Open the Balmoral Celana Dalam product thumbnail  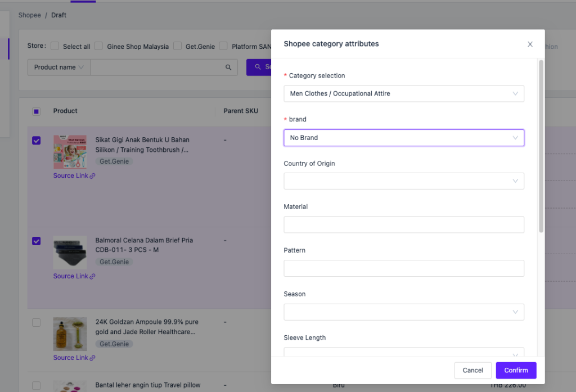point(70,253)
